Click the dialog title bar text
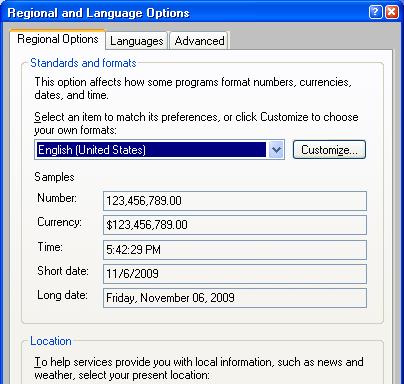The image size is (404, 384). pyautogui.click(x=98, y=13)
